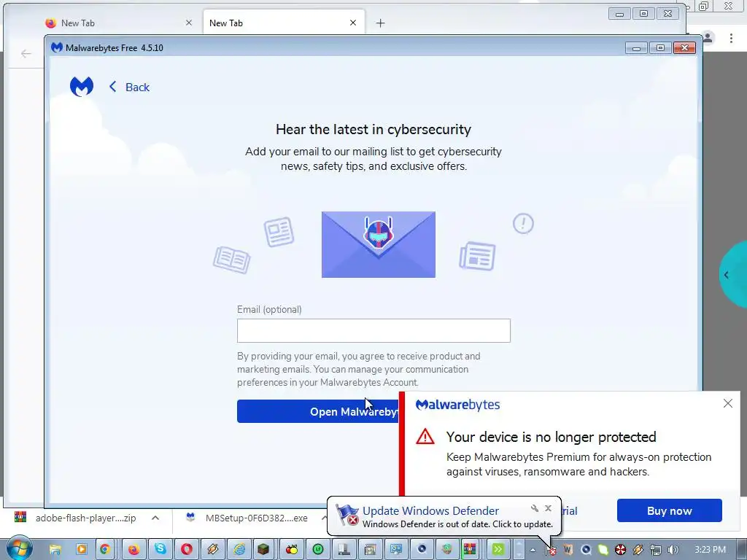Open Google Chrome from the taskbar

(105, 549)
